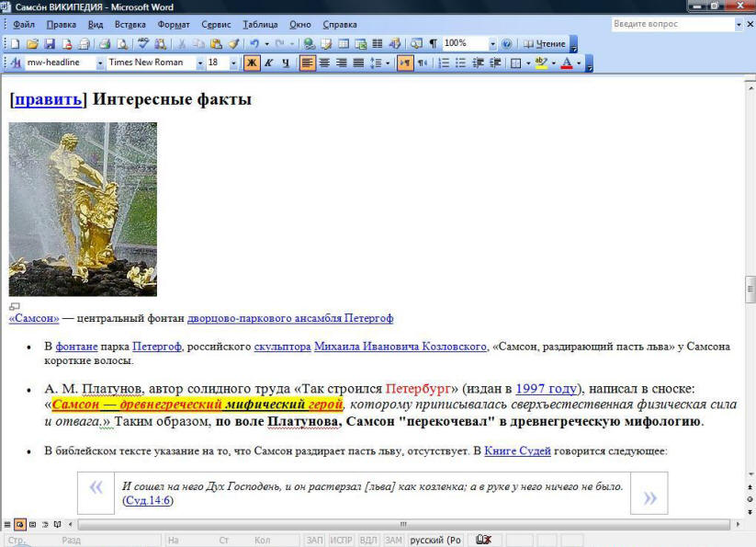Open Print Preview
Viewport: 756px width, 547px height.
(122, 44)
